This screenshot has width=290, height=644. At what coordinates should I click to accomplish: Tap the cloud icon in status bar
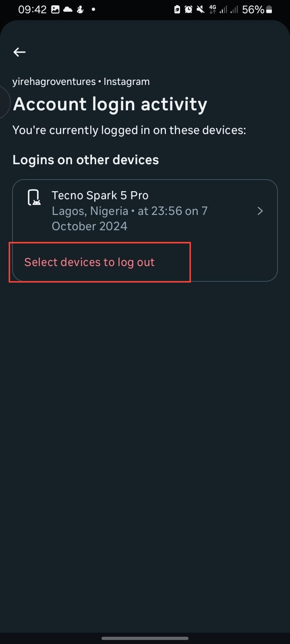coord(68,10)
